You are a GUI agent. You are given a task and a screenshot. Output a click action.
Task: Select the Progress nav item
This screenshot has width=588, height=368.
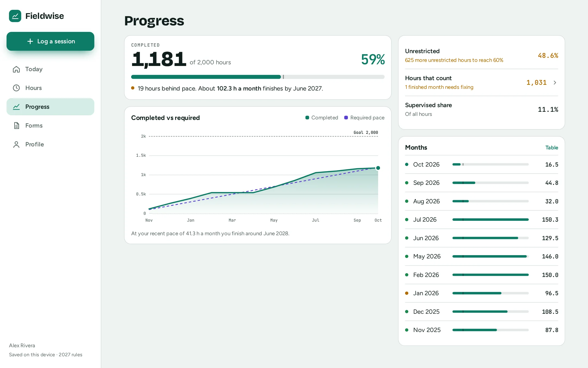click(50, 107)
